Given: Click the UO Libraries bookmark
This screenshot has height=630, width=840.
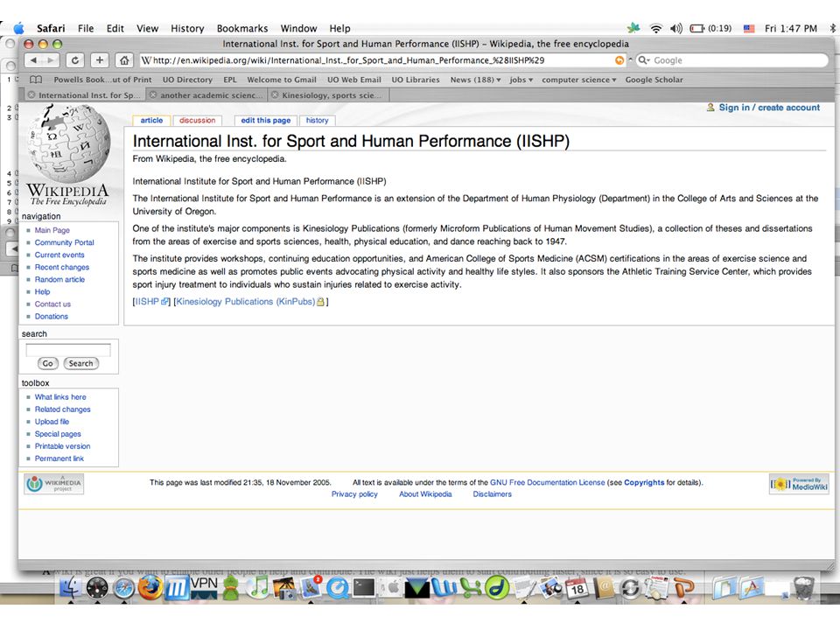Looking at the screenshot, I should (x=415, y=80).
